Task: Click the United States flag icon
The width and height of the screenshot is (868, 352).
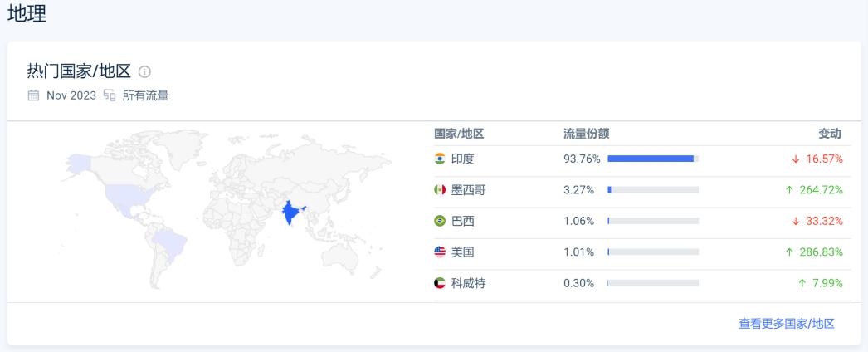Action: (440, 252)
